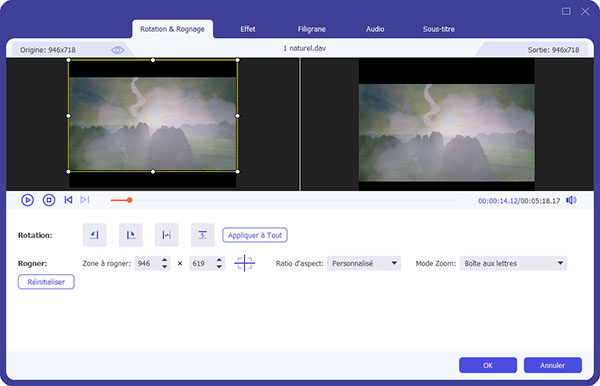This screenshot has height=386, width=600.
Task: Close the editor window
Action: [x=585, y=11]
